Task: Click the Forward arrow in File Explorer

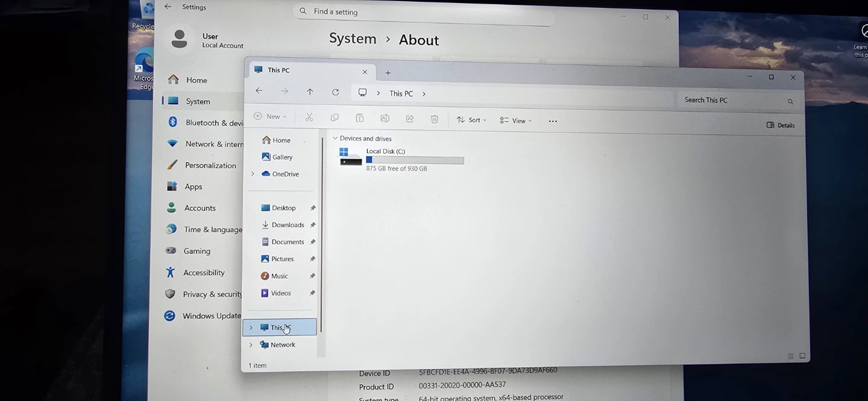Action: [x=285, y=92]
